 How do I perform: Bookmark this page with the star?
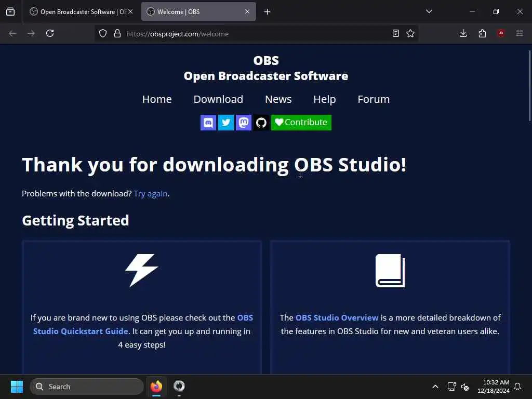click(x=410, y=33)
